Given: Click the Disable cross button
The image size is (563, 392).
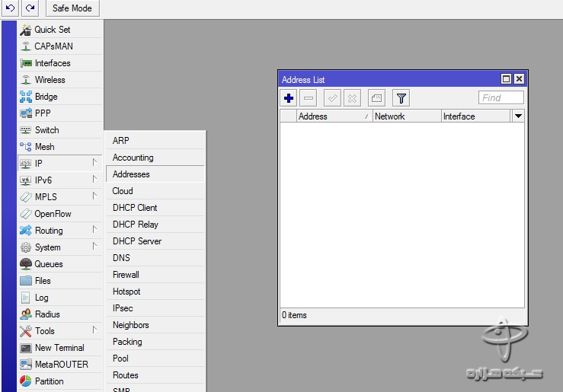Looking at the screenshot, I should 352,98.
